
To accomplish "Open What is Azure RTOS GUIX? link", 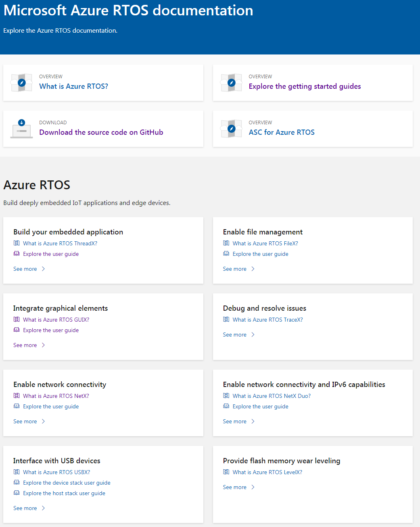I will [x=56, y=320].
